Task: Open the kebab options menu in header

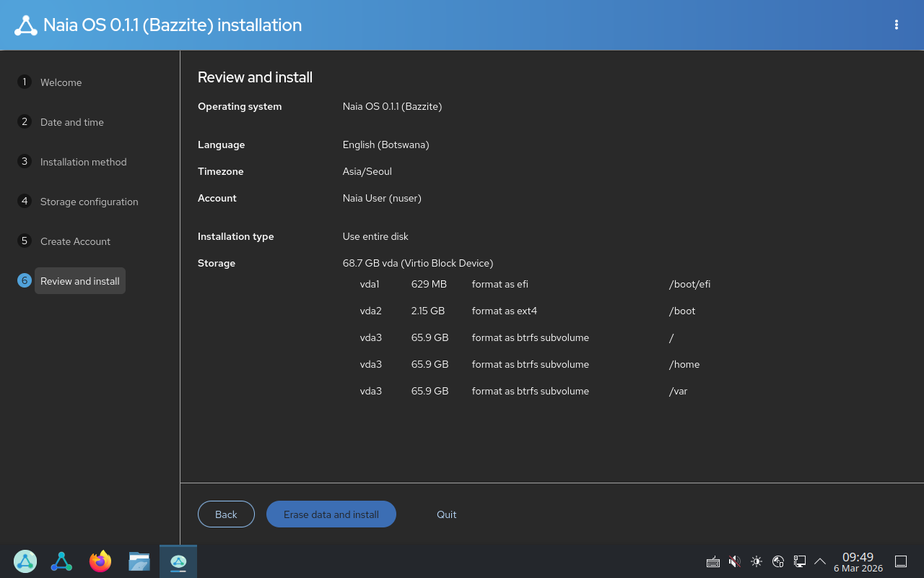Action: tap(897, 25)
